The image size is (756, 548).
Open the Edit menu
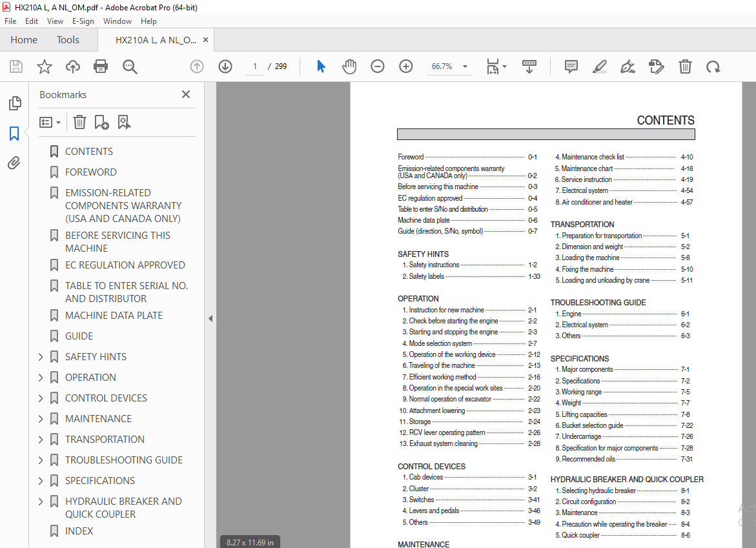point(32,21)
